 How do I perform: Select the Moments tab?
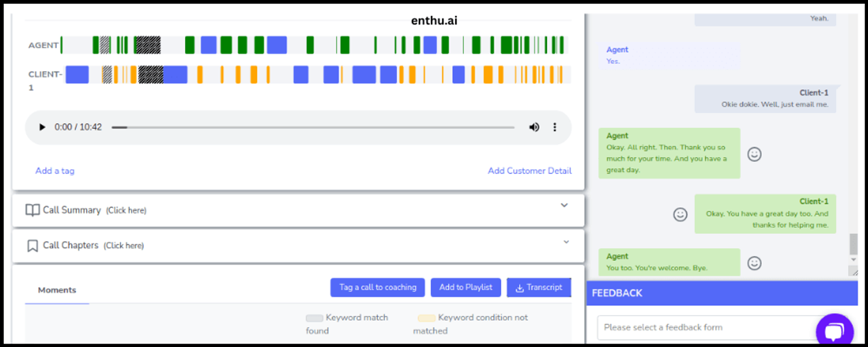[57, 290]
